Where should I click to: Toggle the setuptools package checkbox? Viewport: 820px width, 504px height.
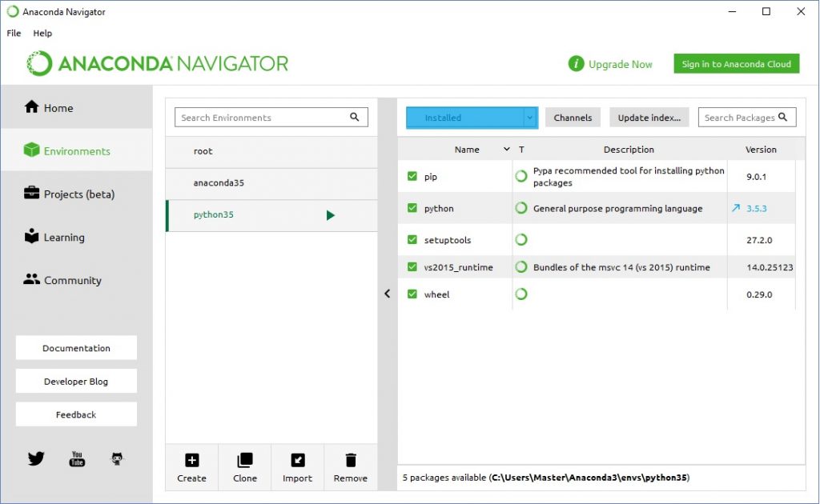click(412, 239)
